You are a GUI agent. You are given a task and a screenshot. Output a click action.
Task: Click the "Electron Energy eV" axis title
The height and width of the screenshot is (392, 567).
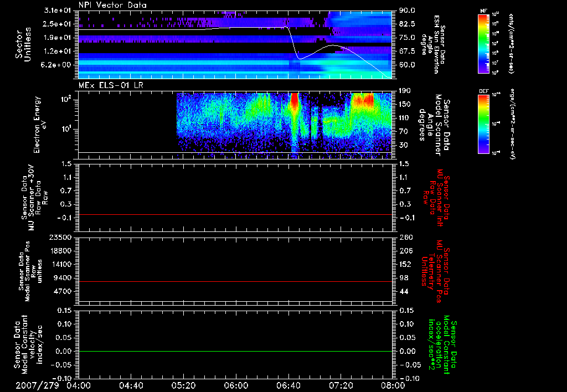click(40, 125)
